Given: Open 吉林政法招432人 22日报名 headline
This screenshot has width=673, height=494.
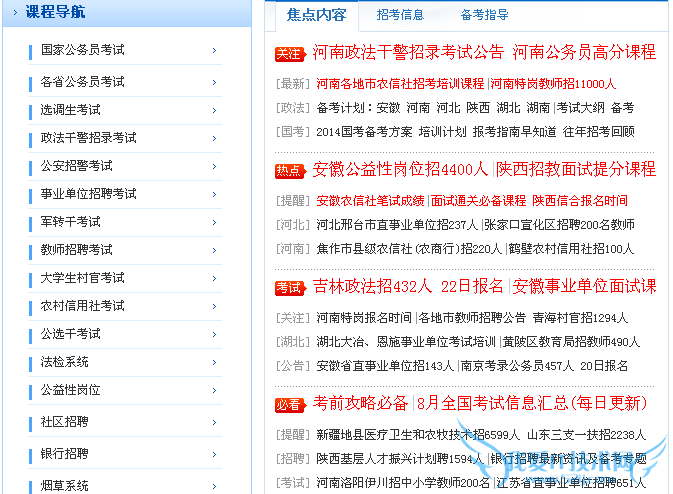Looking at the screenshot, I should pyautogui.click(x=408, y=286).
